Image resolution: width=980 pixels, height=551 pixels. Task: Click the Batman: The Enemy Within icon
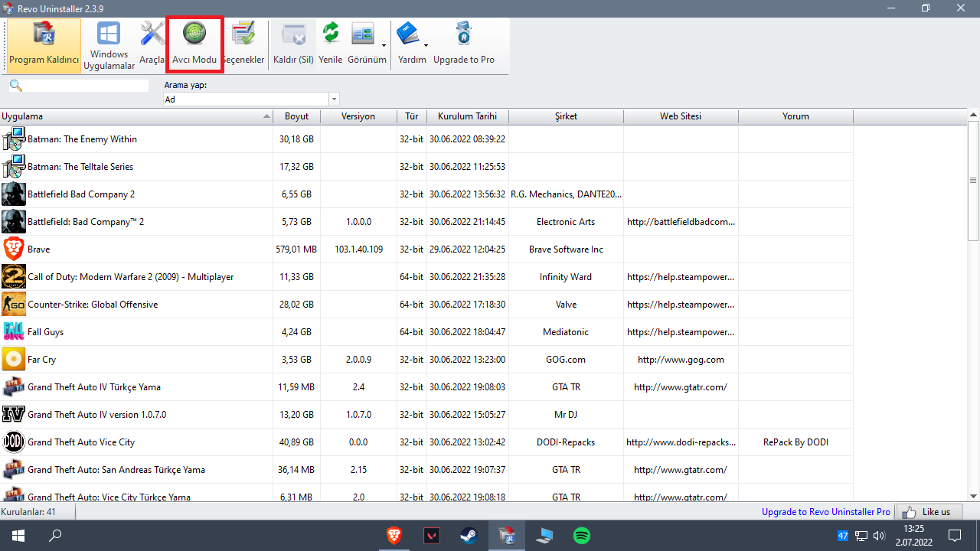click(14, 139)
